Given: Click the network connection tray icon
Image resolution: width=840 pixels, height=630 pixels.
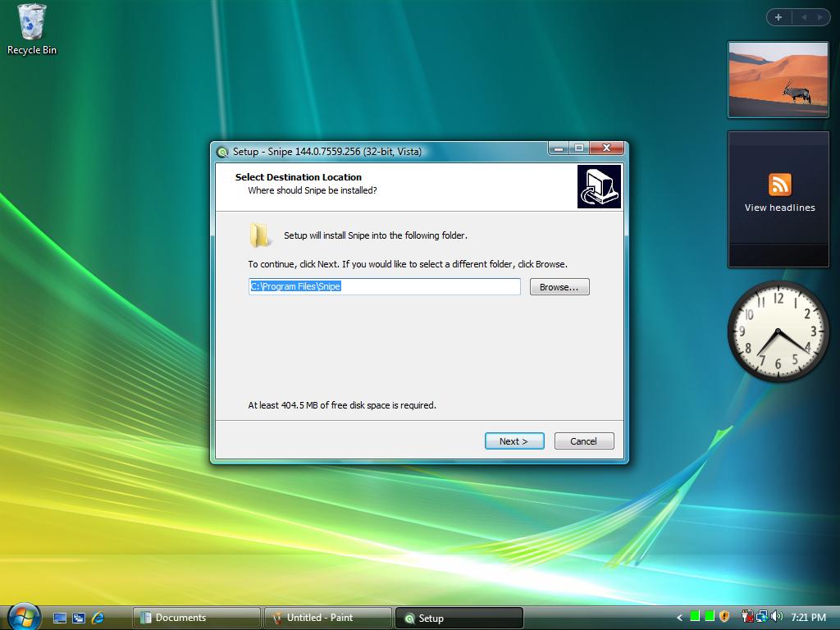Looking at the screenshot, I should point(762,617).
